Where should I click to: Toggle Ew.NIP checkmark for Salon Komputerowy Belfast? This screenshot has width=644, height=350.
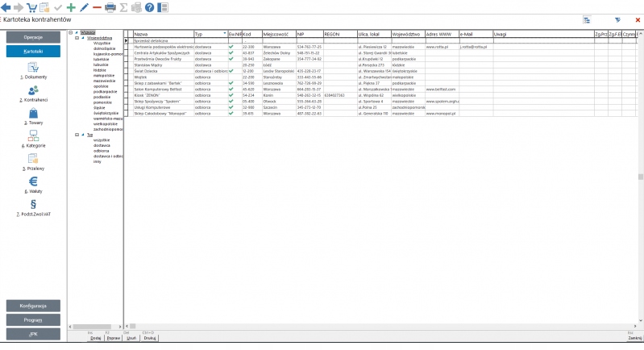(x=231, y=90)
